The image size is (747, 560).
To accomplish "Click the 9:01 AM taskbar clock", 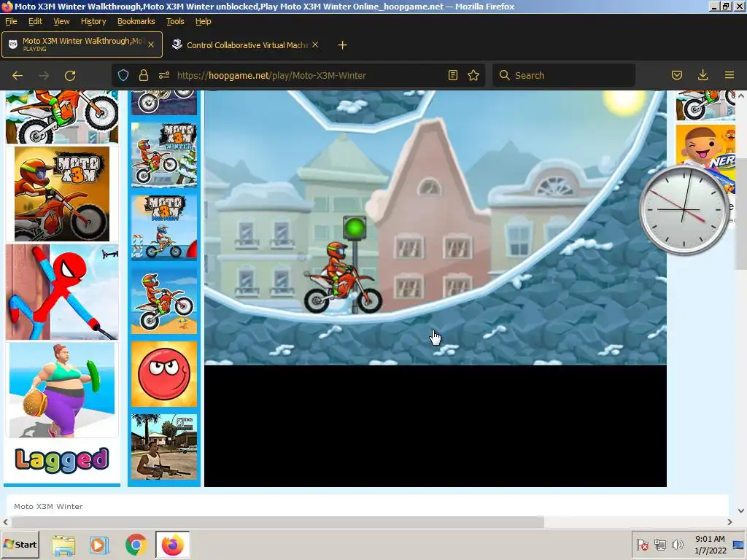I will click(710, 539).
